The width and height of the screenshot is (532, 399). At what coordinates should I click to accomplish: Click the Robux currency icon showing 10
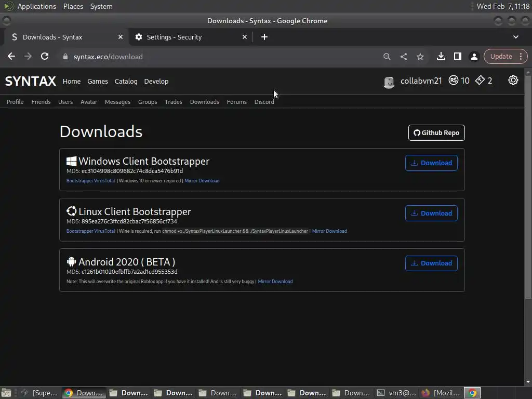453,81
